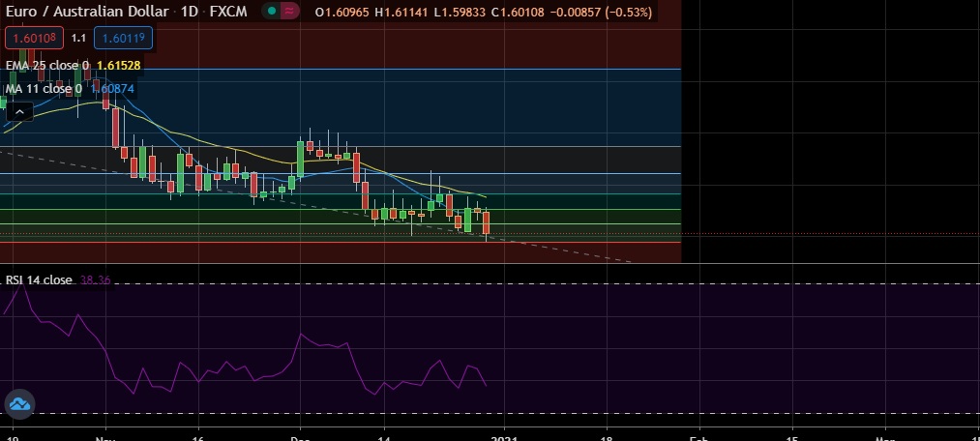Screen dimensions: 980x441
Task: Click the 1D interval label in title
Action: pyautogui.click(x=190, y=12)
